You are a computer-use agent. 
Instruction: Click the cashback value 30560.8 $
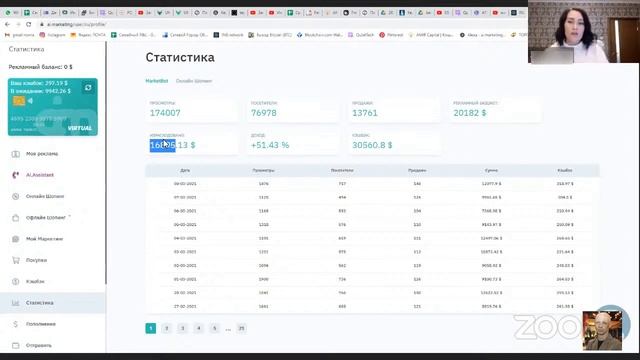pyautogui.click(x=372, y=145)
